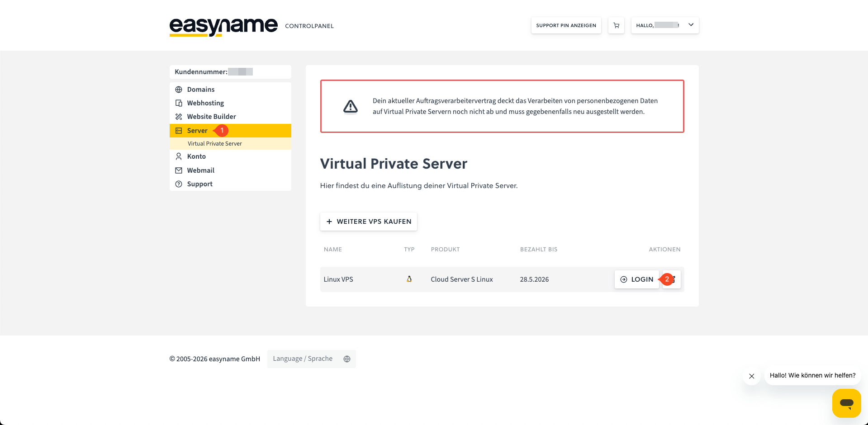The height and width of the screenshot is (425, 868).
Task: Go to Webhosting in the sidebar
Action: coord(205,103)
